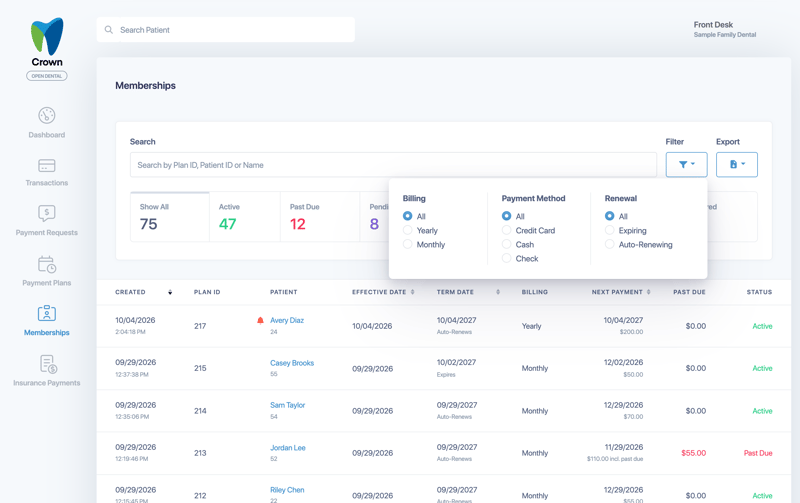
Task: Click Search by Plan ID field
Action: [x=393, y=165]
